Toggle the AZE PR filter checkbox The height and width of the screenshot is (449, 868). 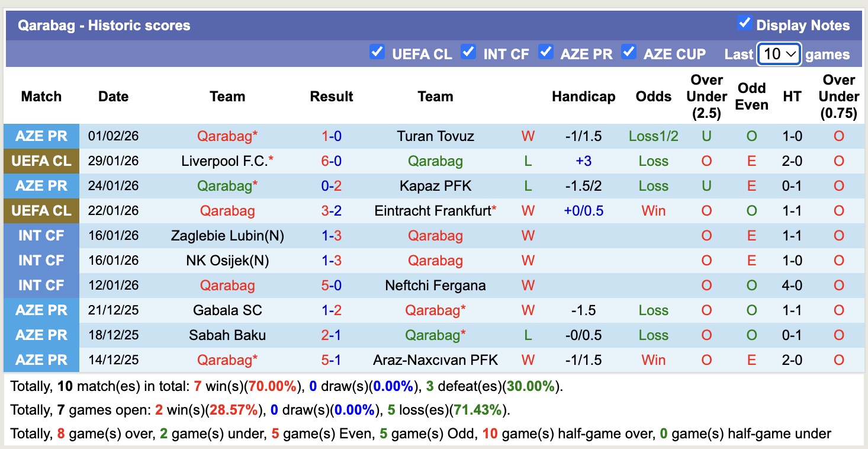tap(546, 52)
